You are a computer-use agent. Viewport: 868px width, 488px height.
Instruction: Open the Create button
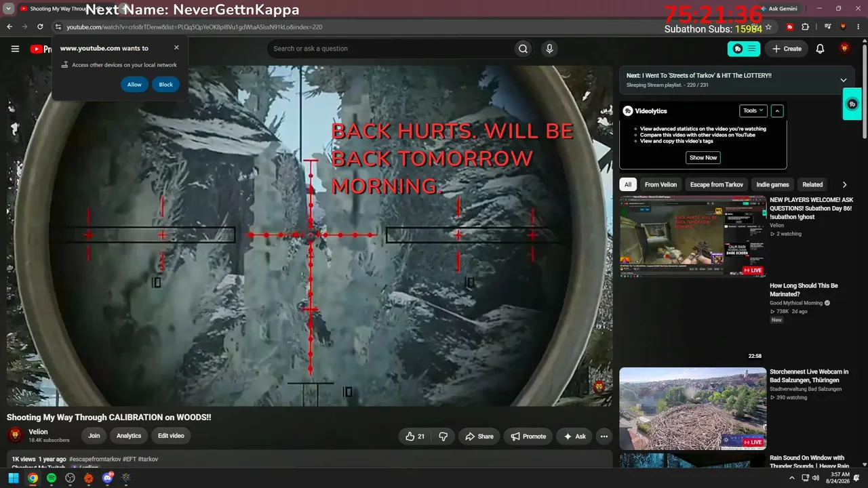786,49
